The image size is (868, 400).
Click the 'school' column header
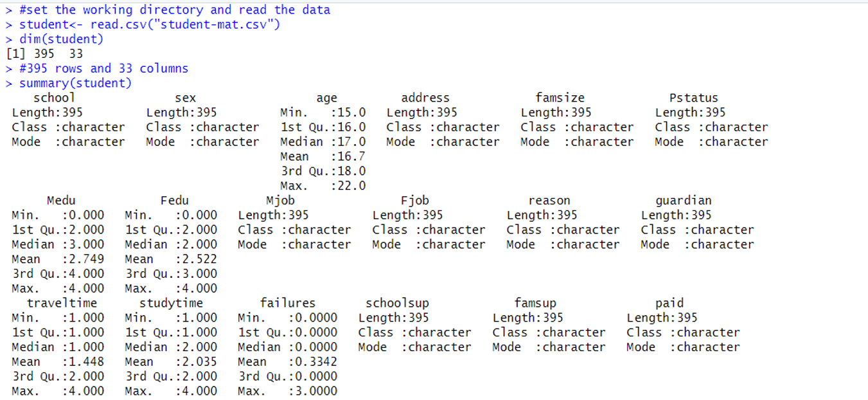pyautogui.click(x=54, y=98)
